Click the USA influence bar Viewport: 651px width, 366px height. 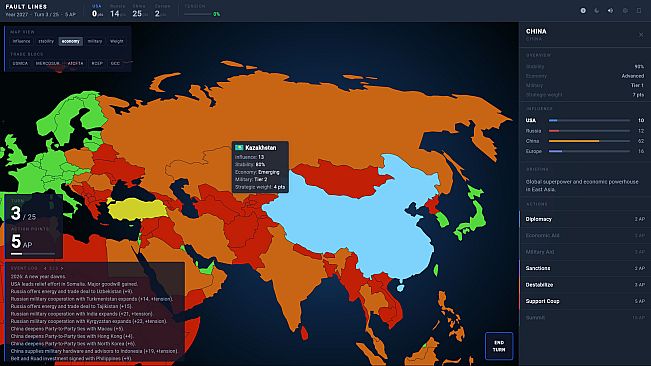589,120
